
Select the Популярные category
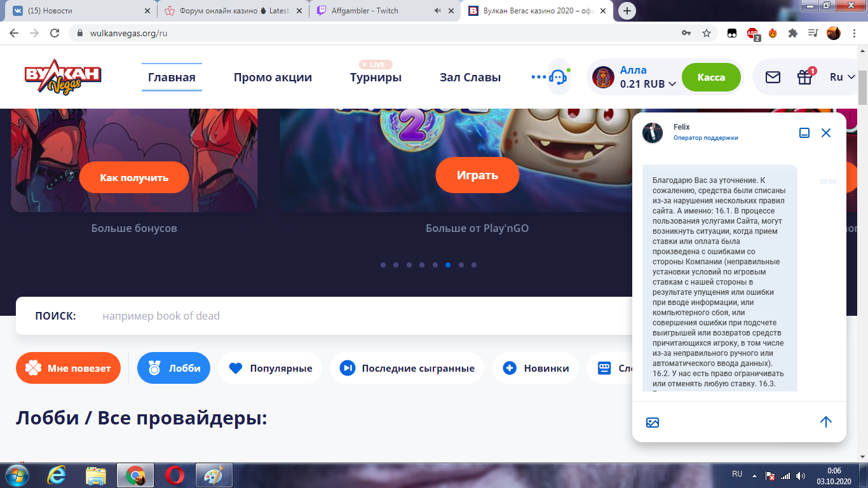(270, 368)
